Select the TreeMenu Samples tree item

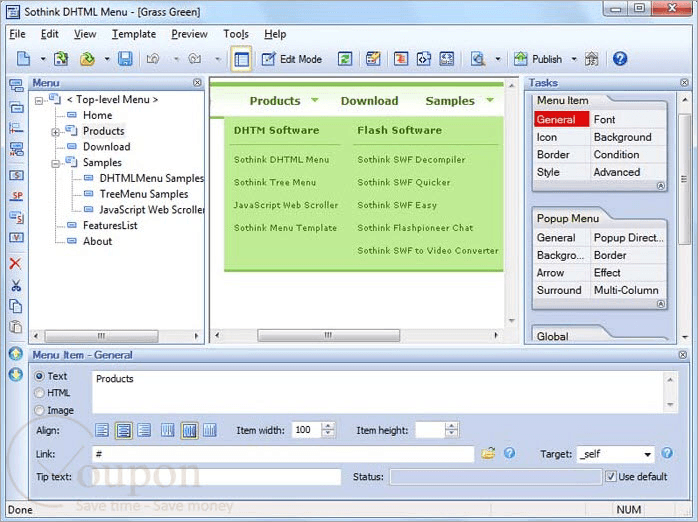pyautogui.click(x=144, y=194)
